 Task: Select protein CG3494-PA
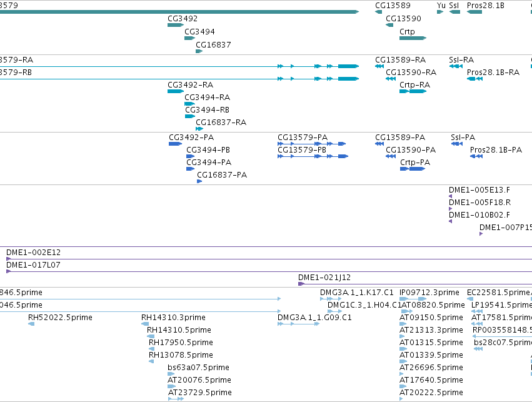190,169
